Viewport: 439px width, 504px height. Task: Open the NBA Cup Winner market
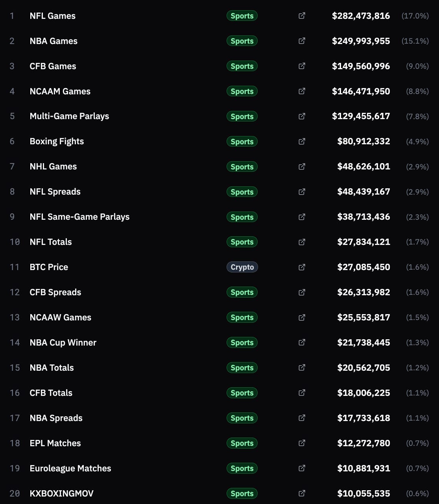(63, 342)
